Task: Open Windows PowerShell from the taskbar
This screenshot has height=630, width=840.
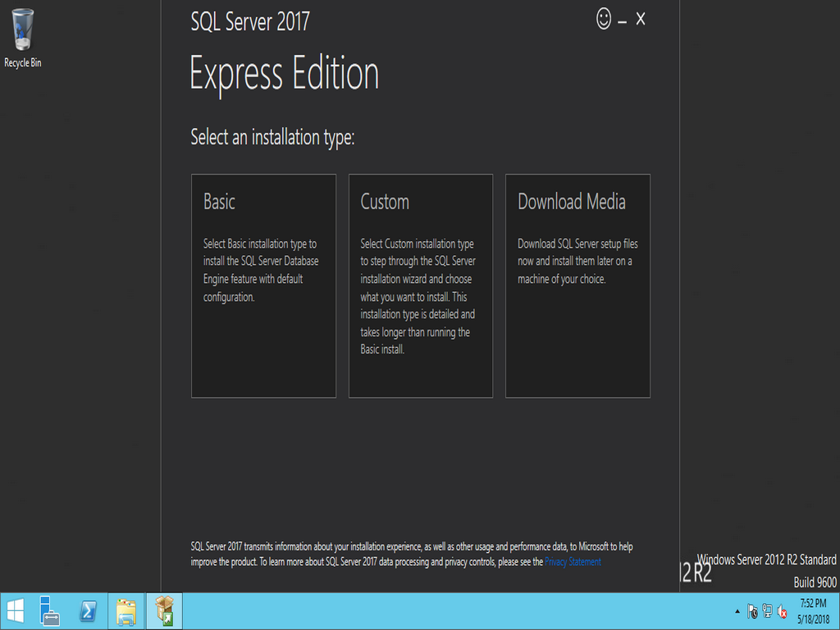Action: pos(88,611)
